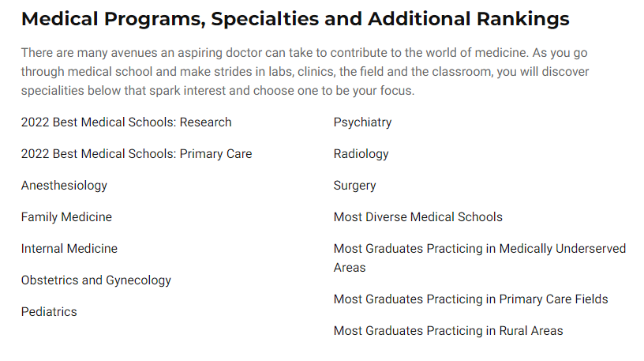Open 2022 Best Medical Schools: Primary Care
Viewport: 644px width, 361px height.
pyautogui.click(x=137, y=154)
